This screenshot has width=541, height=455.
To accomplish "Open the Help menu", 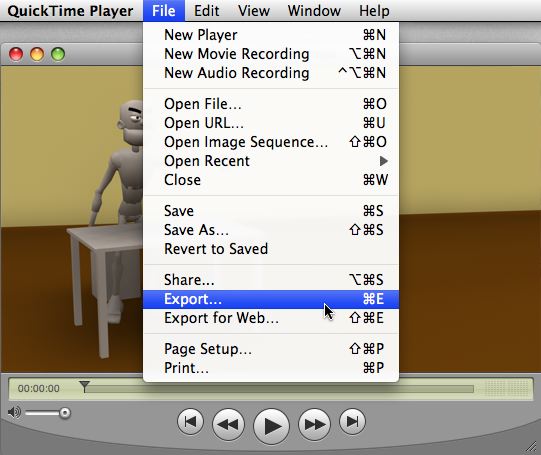I will [374, 11].
